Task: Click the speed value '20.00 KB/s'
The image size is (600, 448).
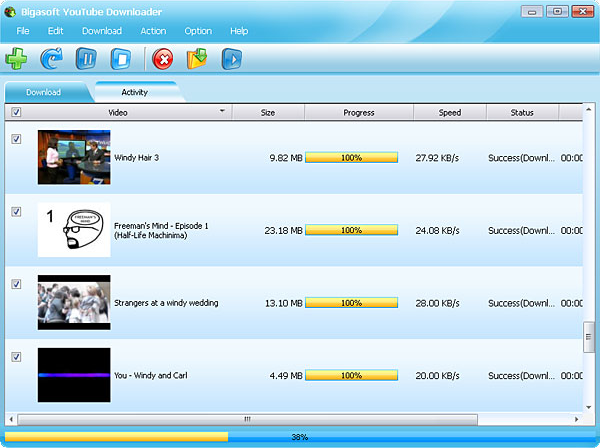Action: 437,376
